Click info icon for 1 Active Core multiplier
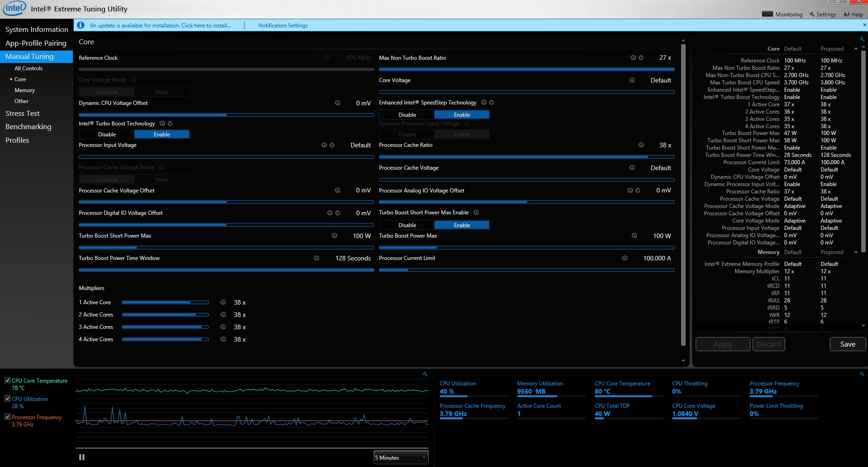Image resolution: width=868 pixels, height=467 pixels. coord(223,302)
